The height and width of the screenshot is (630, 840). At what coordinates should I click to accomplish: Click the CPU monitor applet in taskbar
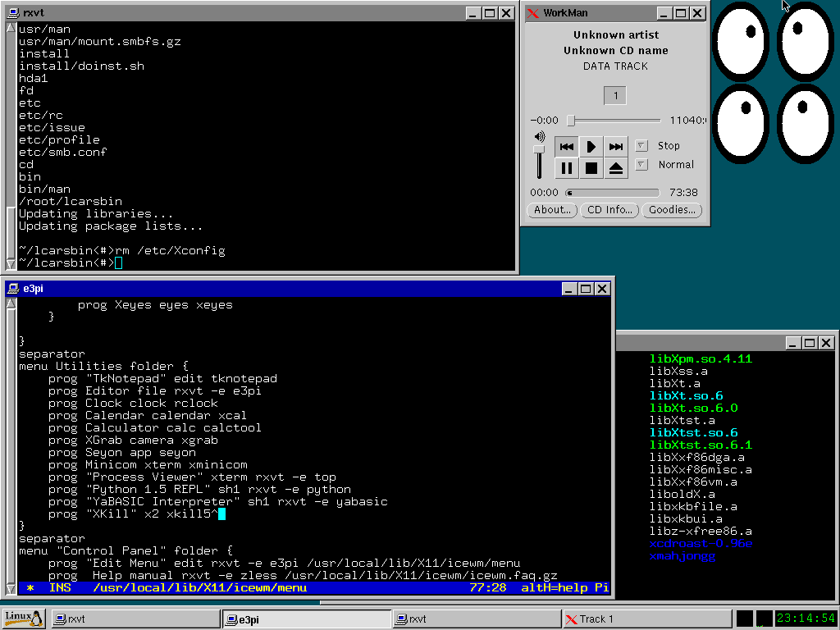tap(745, 619)
